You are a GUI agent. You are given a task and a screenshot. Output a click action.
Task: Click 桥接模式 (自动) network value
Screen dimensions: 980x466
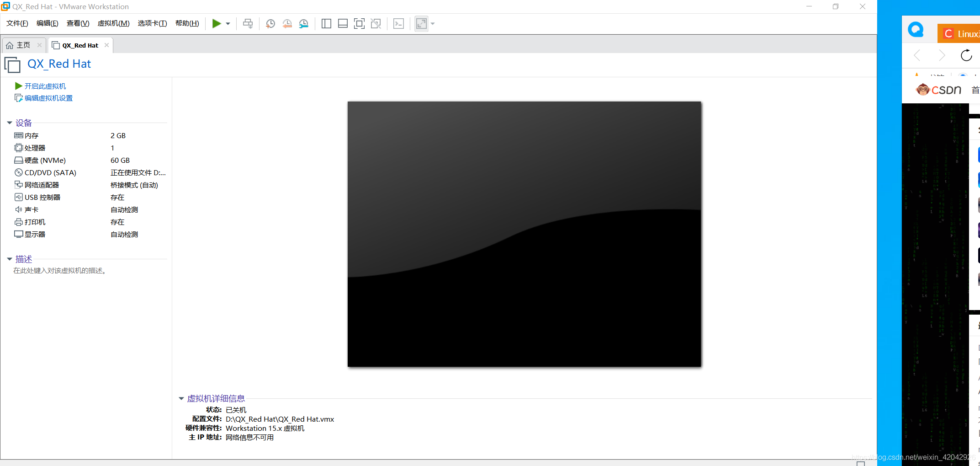134,185
